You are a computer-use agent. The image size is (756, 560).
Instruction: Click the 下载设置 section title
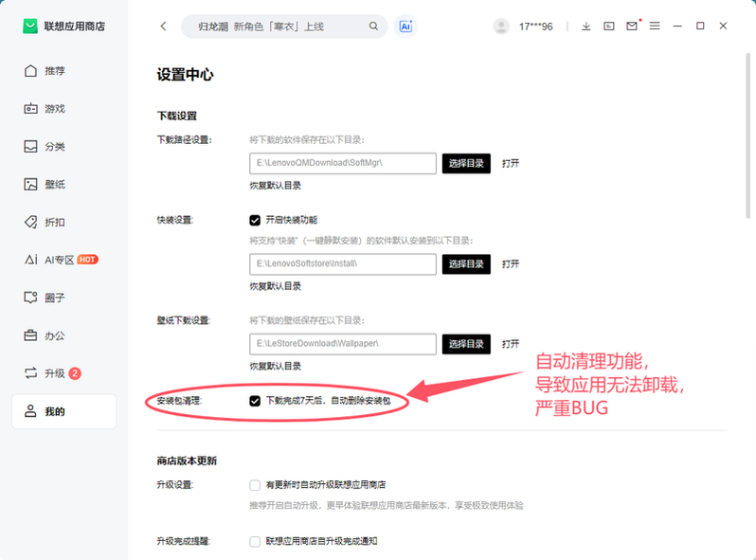(x=177, y=116)
